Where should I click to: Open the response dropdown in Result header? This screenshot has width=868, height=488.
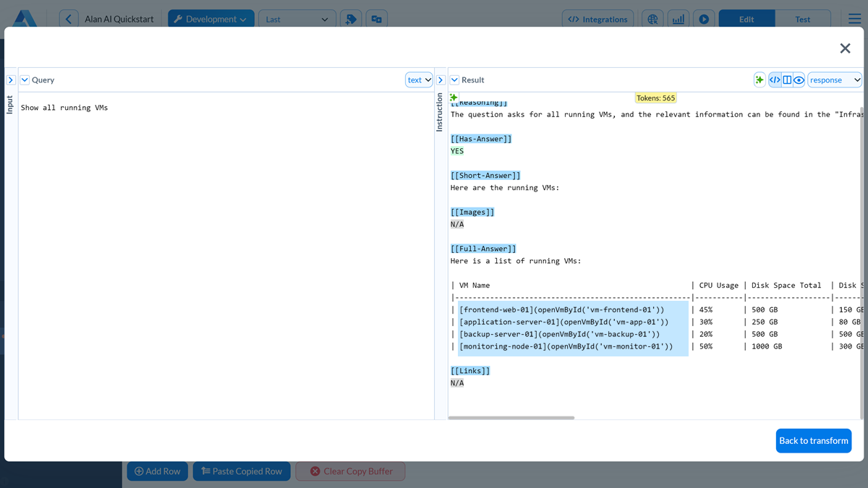(834, 80)
